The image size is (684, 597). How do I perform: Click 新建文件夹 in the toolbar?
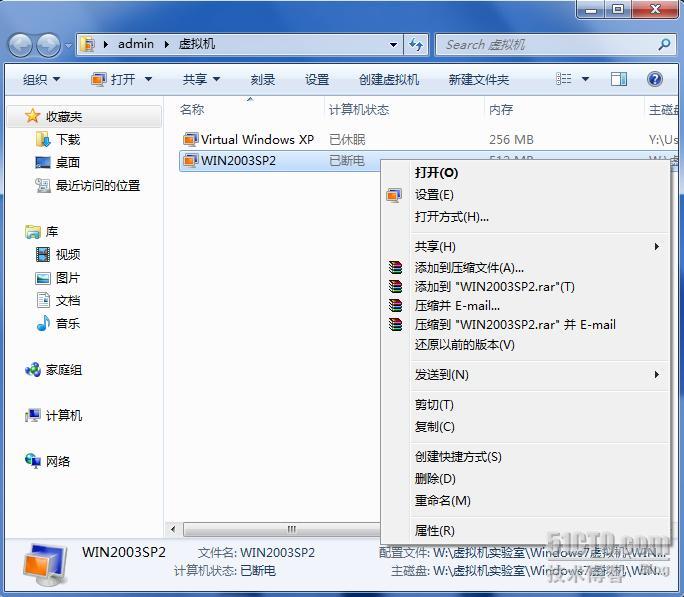click(479, 79)
